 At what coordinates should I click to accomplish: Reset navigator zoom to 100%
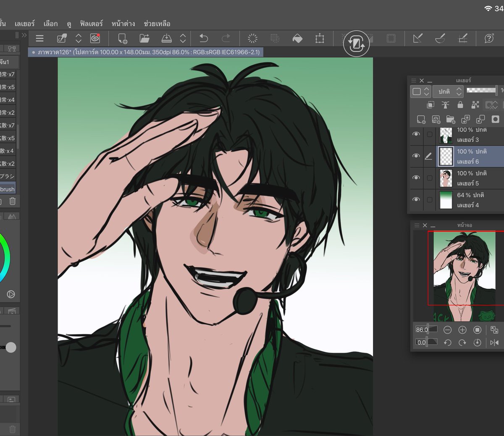[x=477, y=330]
